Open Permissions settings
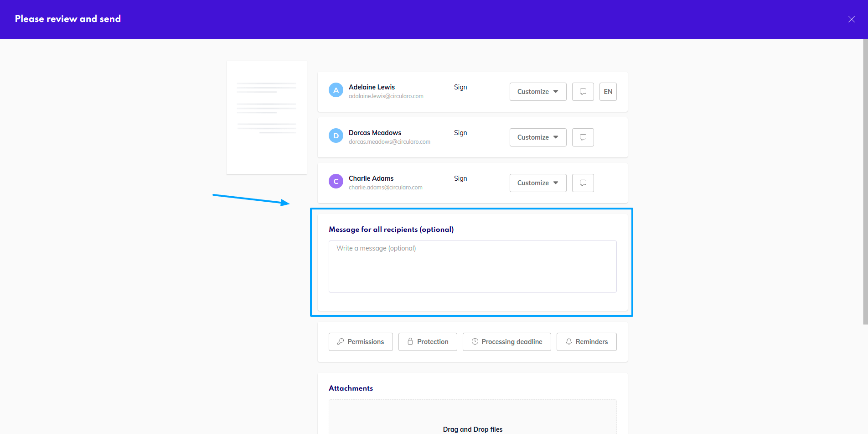The image size is (868, 434). click(x=361, y=342)
